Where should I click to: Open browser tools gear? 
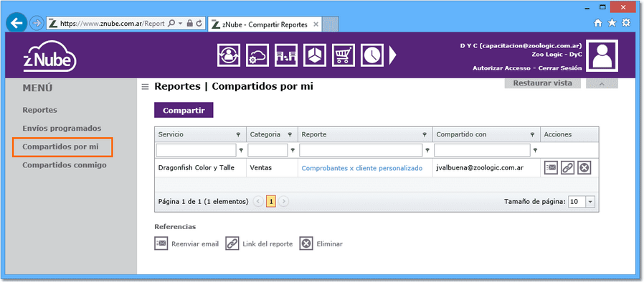(x=626, y=23)
